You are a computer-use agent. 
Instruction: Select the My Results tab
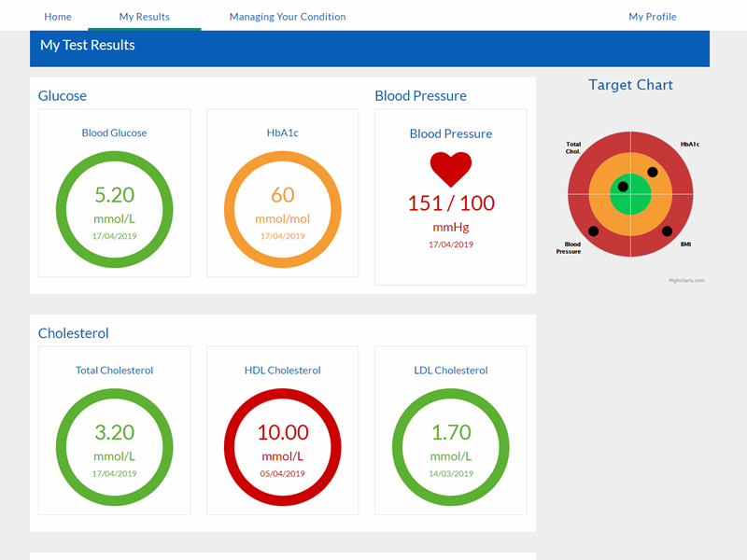(144, 17)
